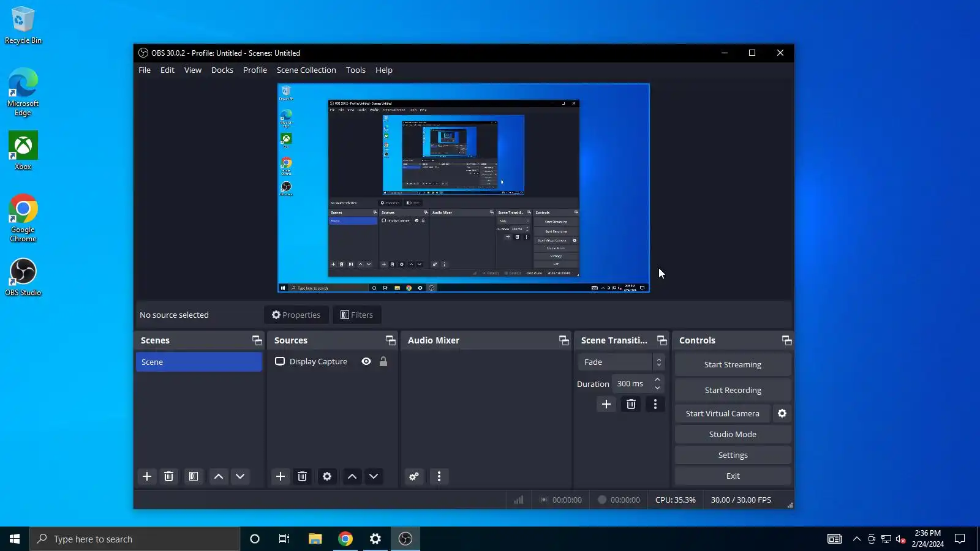Open Audio Mixer three-dot menu
The height and width of the screenshot is (551, 980).
(x=439, y=476)
